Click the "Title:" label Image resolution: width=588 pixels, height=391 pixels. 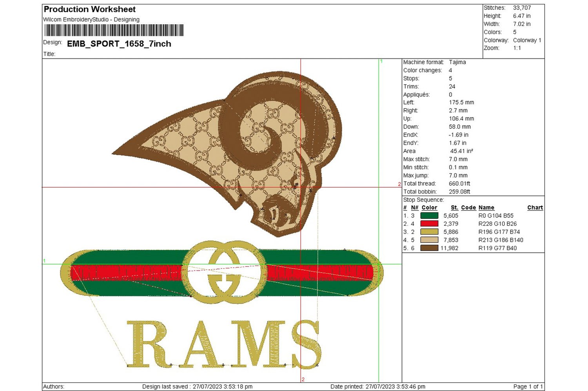(x=49, y=54)
